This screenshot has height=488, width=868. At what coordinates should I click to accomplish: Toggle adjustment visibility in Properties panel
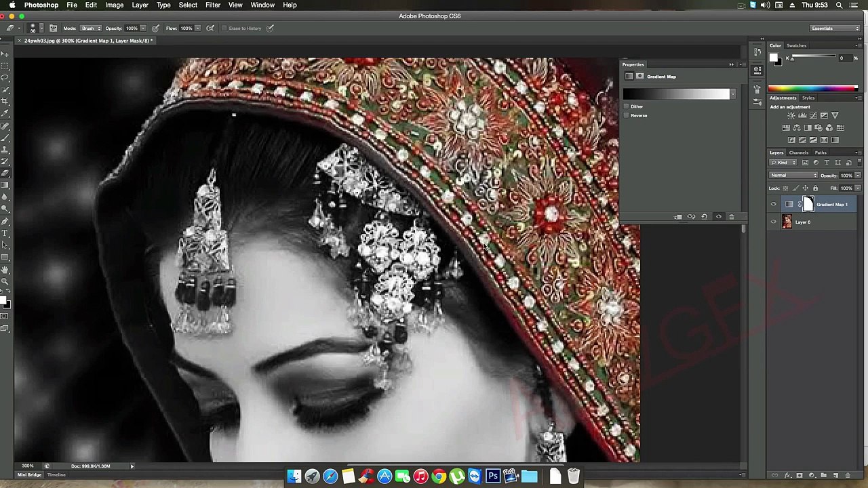click(x=719, y=217)
